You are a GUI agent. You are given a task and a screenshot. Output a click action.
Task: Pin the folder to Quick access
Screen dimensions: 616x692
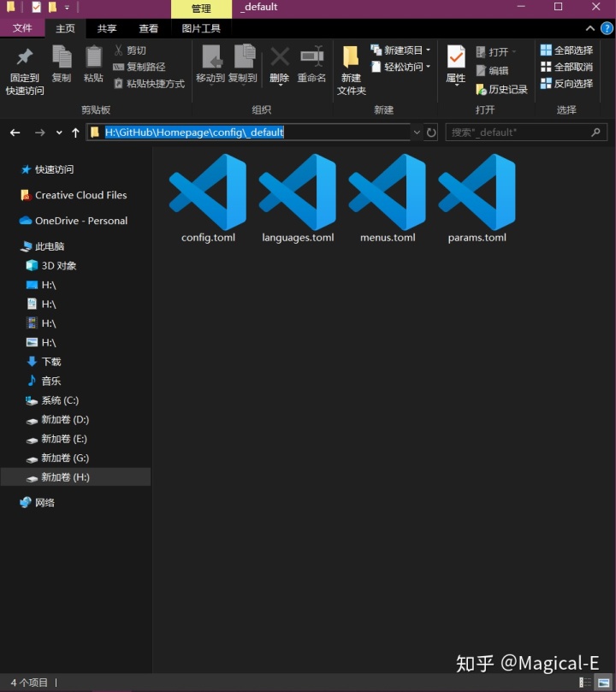click(25, 71)
